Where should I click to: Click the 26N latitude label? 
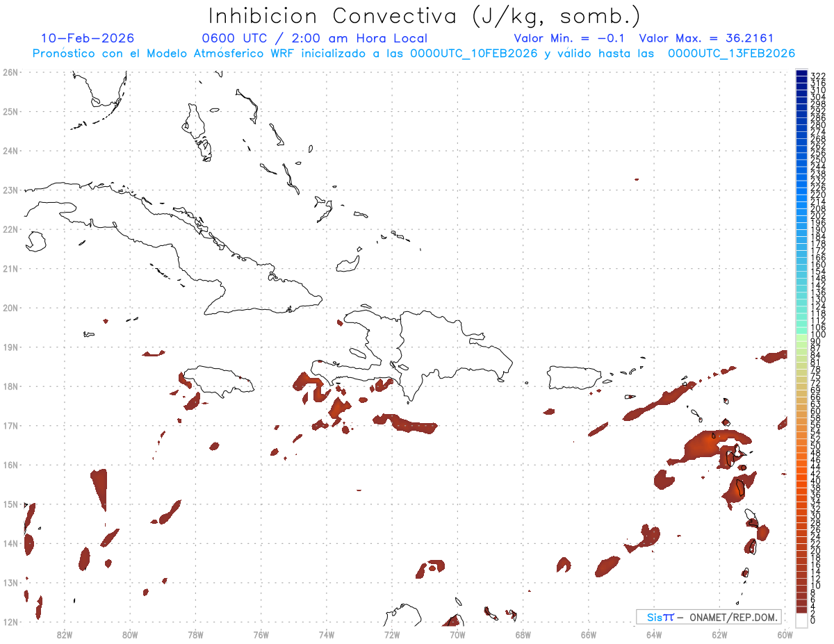click(x=10, y=72)
